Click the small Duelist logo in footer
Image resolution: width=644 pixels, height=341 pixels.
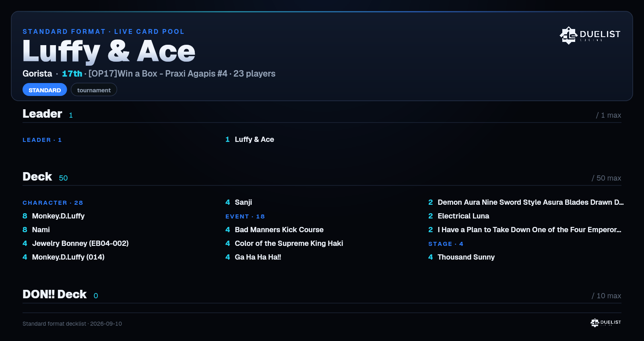pyautogui.click(x=606, y=322)
